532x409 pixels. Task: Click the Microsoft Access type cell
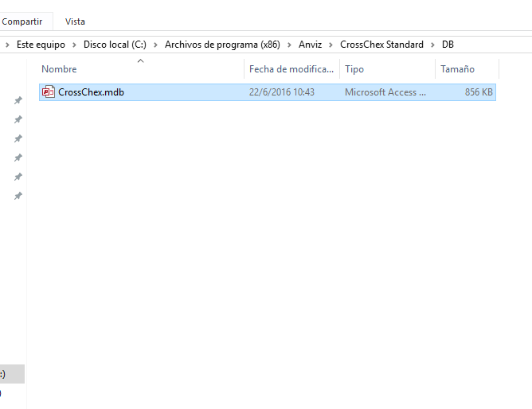pos(385,92)
